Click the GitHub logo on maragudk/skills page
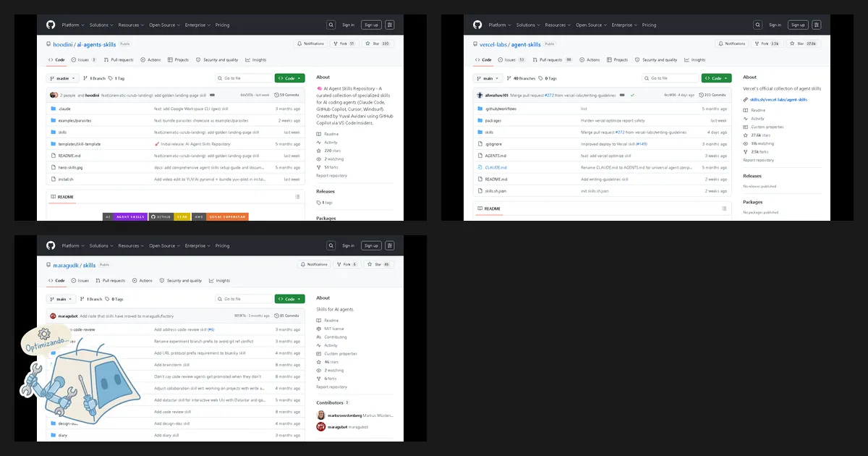868x456 pixels. click(x=51, y=245)
